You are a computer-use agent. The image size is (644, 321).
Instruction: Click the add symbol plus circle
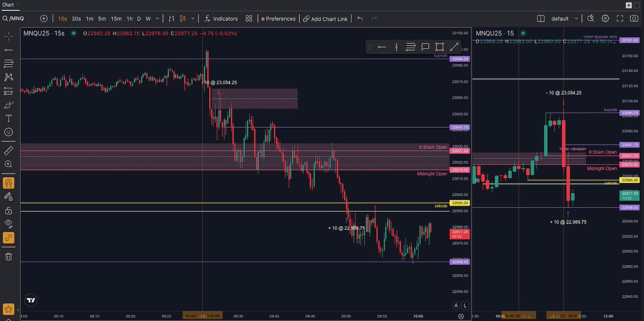coord(44,18)
